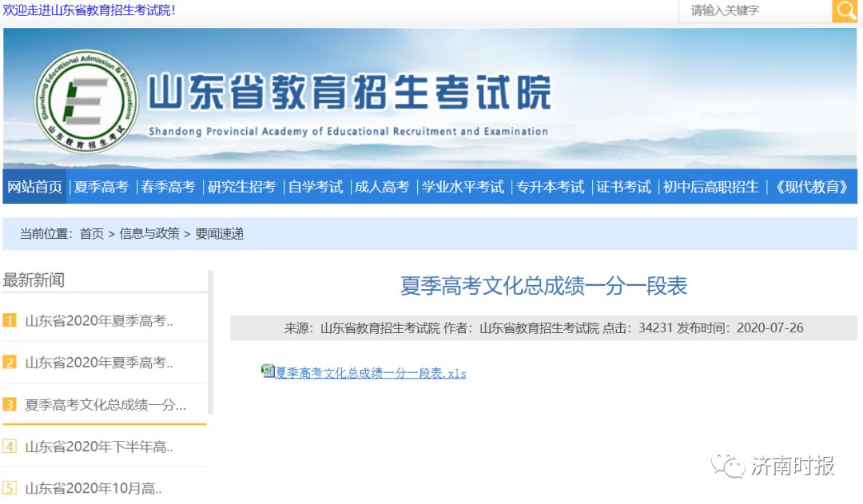Open the second 山东省2020年夏季高考 news item
Viewport: 863px width, 504px height.
(x=99, y=363)
